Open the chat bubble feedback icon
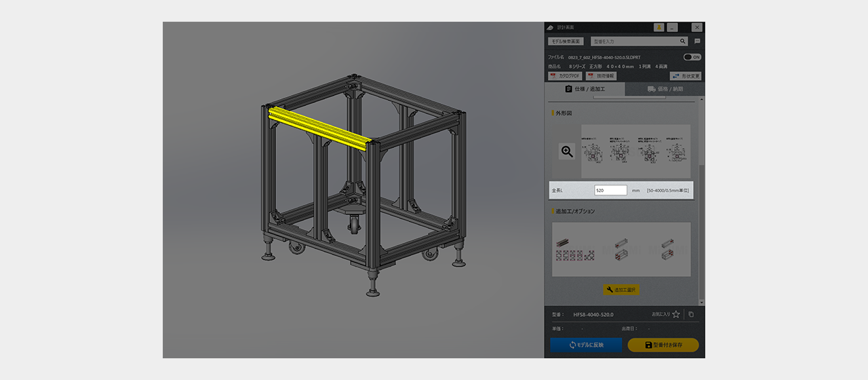Viewport: 868px width, 380px height. click(697, 41)
